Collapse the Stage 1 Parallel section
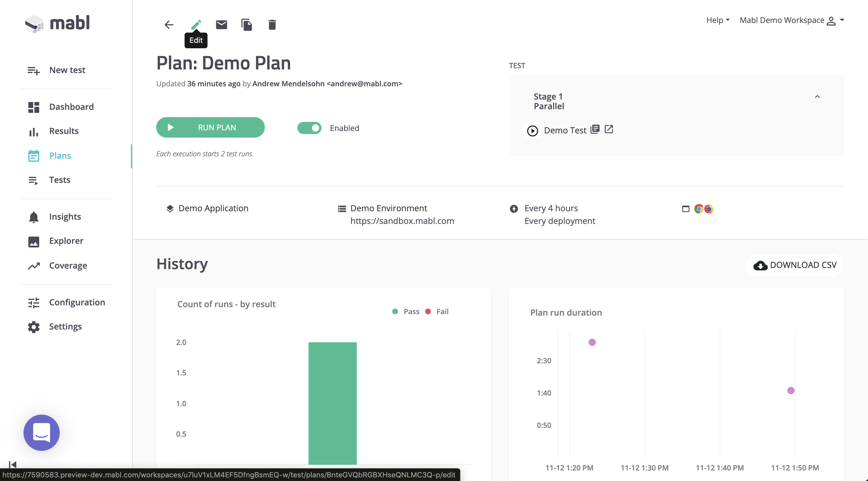This screenshot has width=868, height=481. click(x=817, y=97)
